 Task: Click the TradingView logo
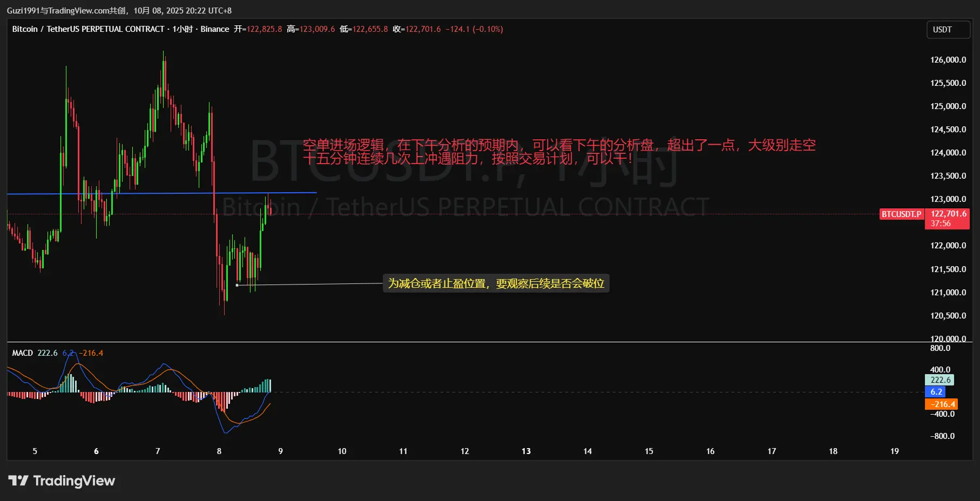[x=62, y=480]
